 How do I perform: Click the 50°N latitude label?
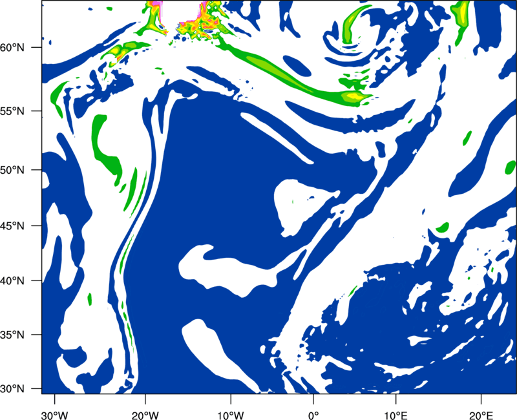(x=12, y=170)
